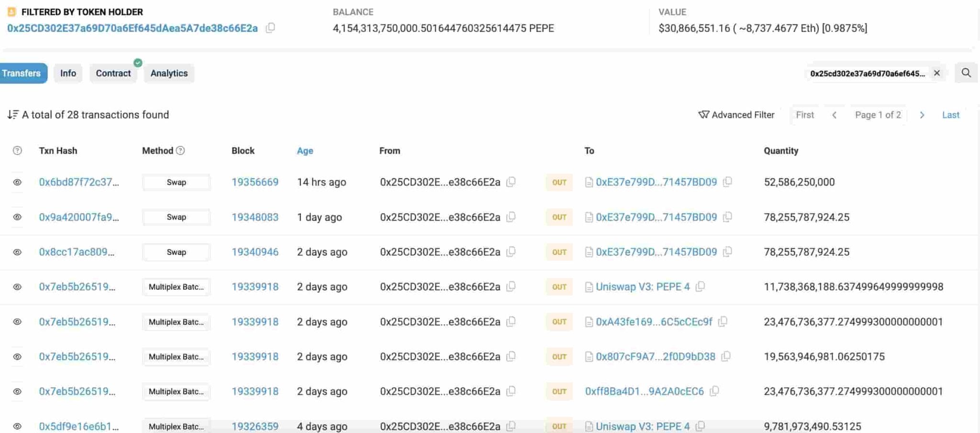Toggle Age column format header
Screen dimensions: 980x433
click(305, 151)
